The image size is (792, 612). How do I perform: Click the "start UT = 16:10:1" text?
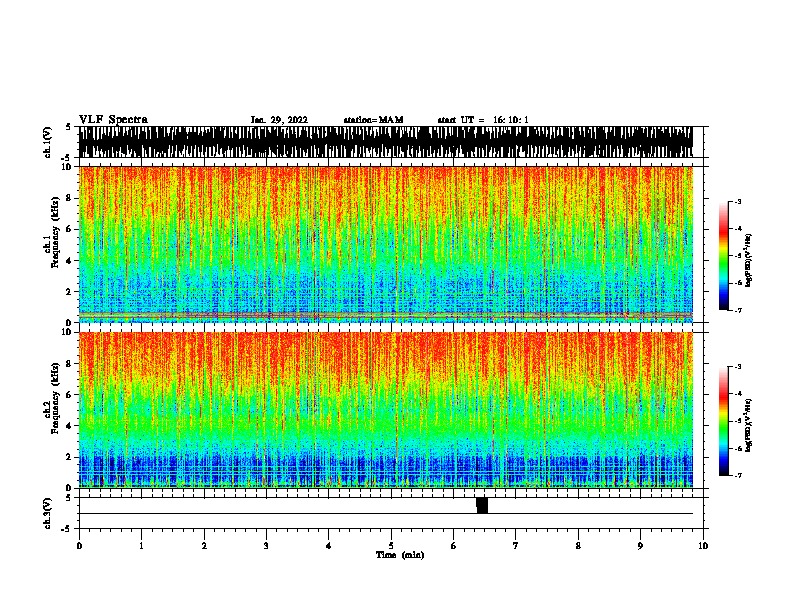click(x=483, y=120)
